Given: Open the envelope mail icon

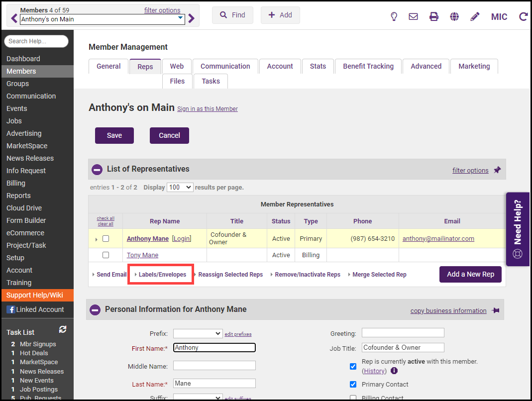Looking at the screenshot, I should tap(413, 16).
